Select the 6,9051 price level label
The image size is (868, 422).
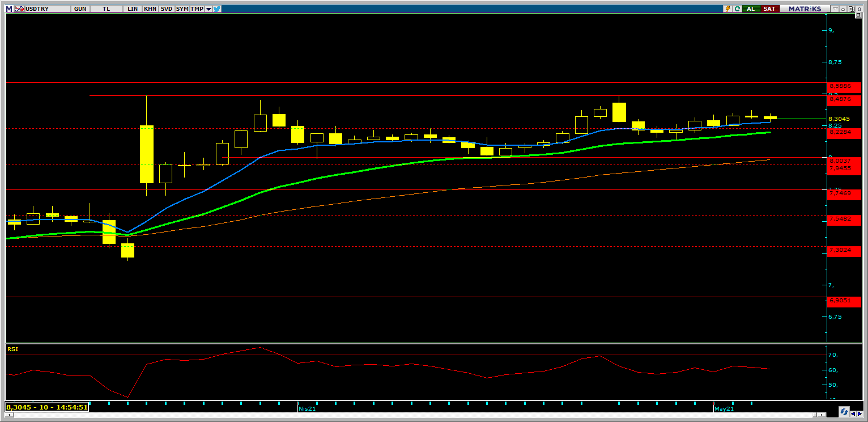844,301
